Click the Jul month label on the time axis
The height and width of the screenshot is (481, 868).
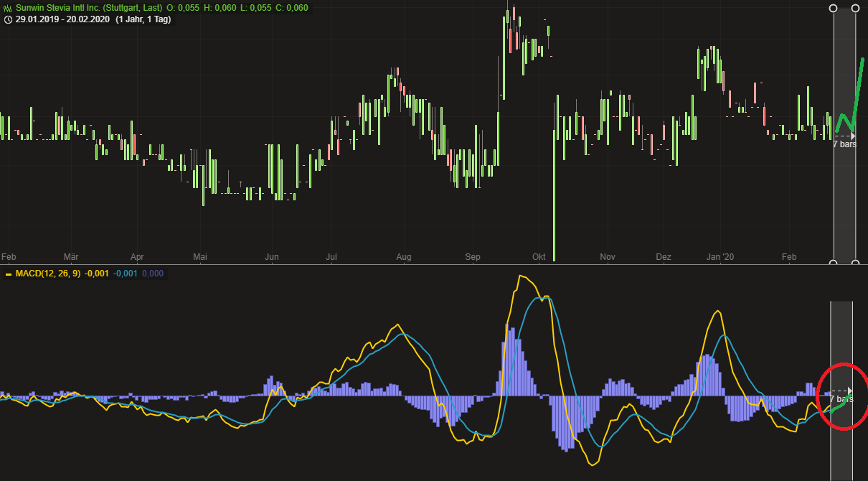point(331,256)
